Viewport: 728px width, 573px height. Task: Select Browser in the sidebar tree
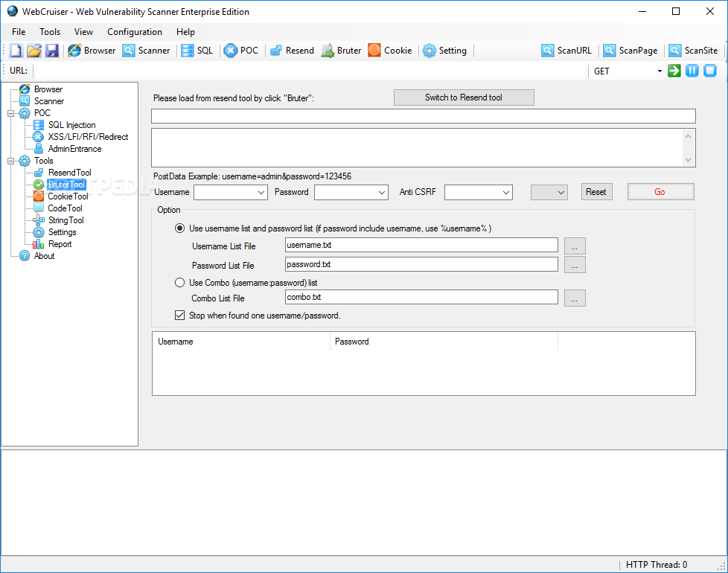(x=48, y=89)
